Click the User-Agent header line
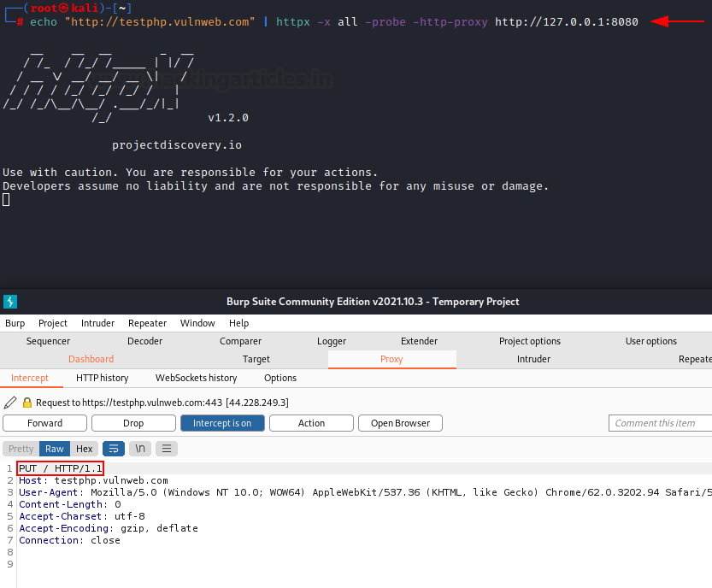The height and width of the screenshot is (588, 712). click(365, 492)
